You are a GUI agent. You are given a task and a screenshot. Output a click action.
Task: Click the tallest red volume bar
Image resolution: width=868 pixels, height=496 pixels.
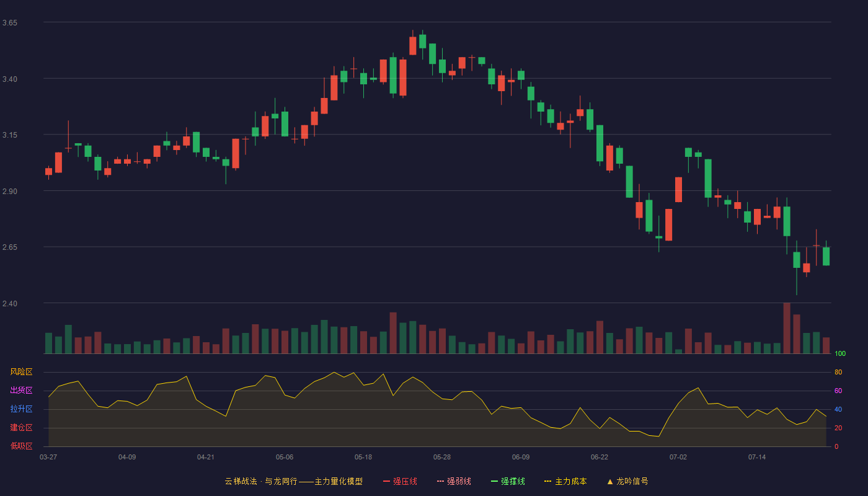tap(787, 328)
